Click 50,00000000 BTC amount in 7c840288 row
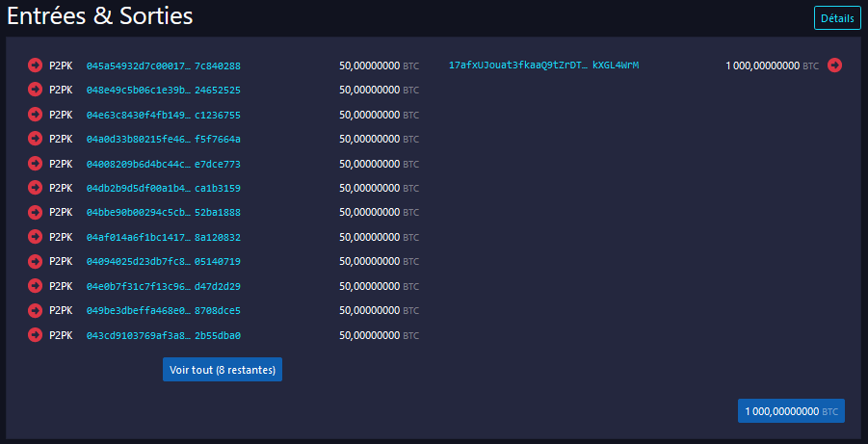Image resolution: width=868 pixels, height=444 pixels. [380, 65]
